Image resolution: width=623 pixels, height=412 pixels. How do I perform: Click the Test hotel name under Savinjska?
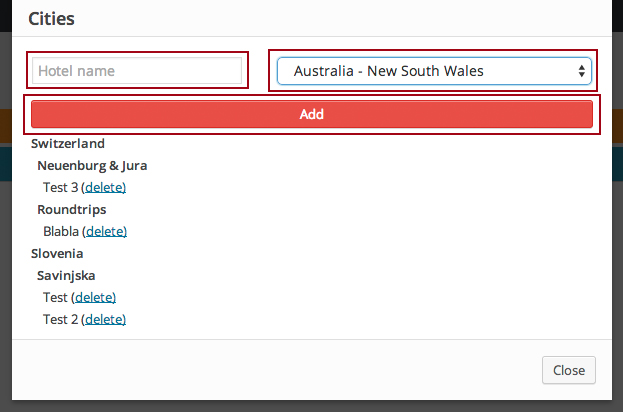tap(55, 297)
